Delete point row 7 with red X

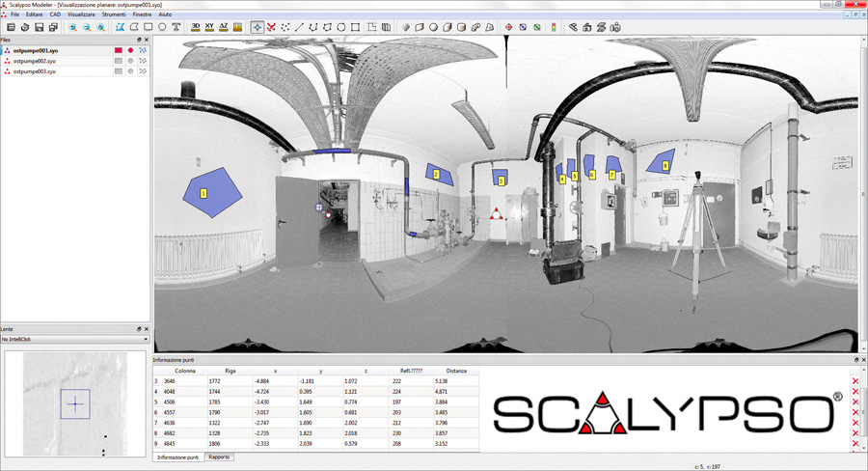point(855,423)
